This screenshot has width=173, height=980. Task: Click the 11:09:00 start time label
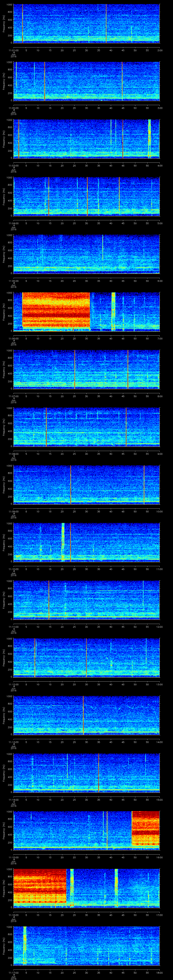click(13, 511)
